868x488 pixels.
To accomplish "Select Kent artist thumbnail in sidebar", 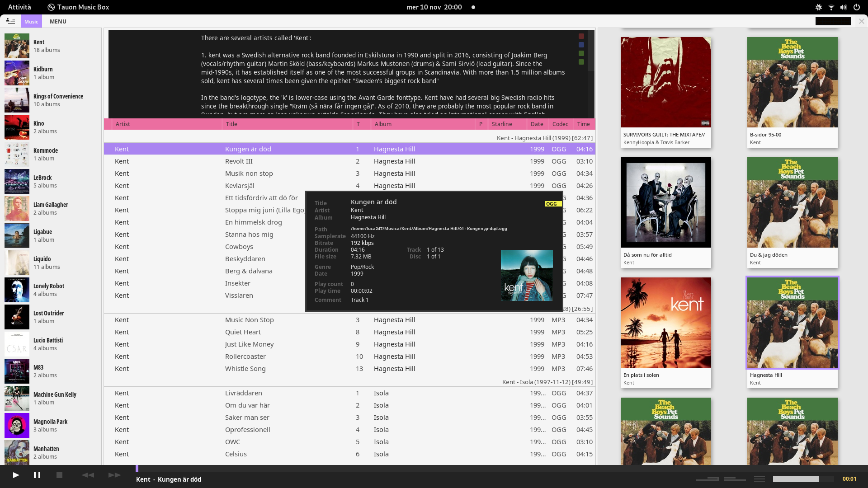I will pos(17,46).
